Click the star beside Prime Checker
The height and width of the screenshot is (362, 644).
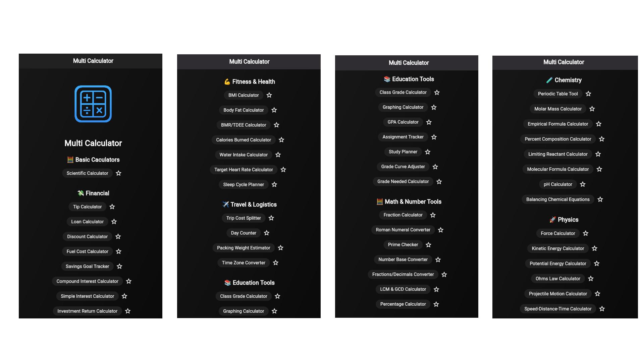[x=428, y=245]
